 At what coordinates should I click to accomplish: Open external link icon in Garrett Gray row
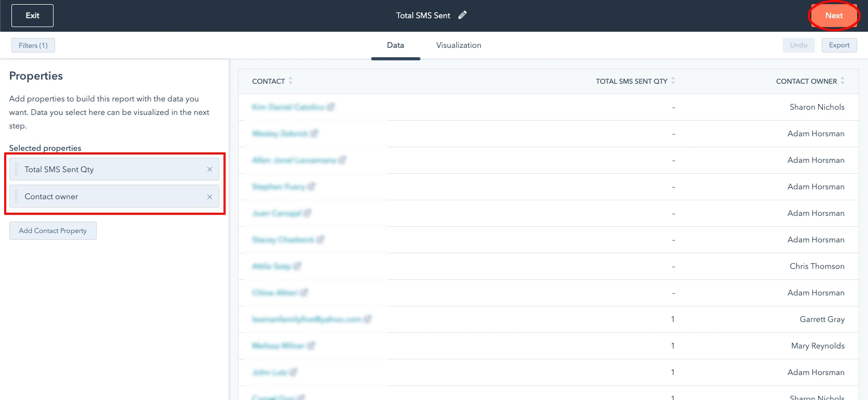[x=368, y=319]
